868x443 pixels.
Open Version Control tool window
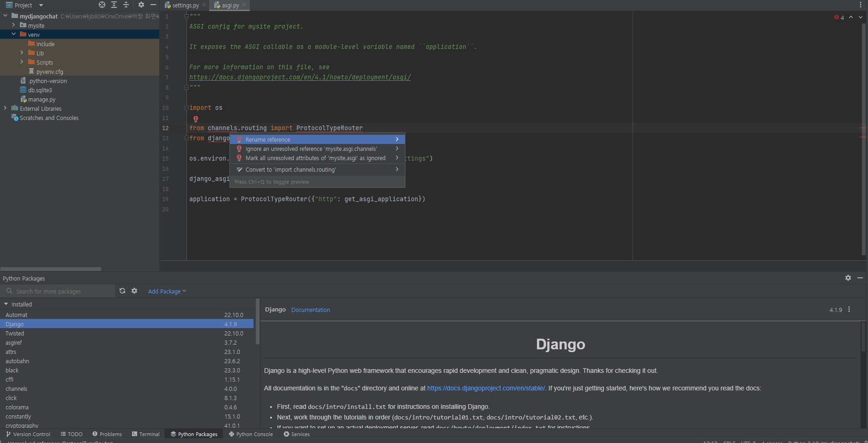point(28,434)
